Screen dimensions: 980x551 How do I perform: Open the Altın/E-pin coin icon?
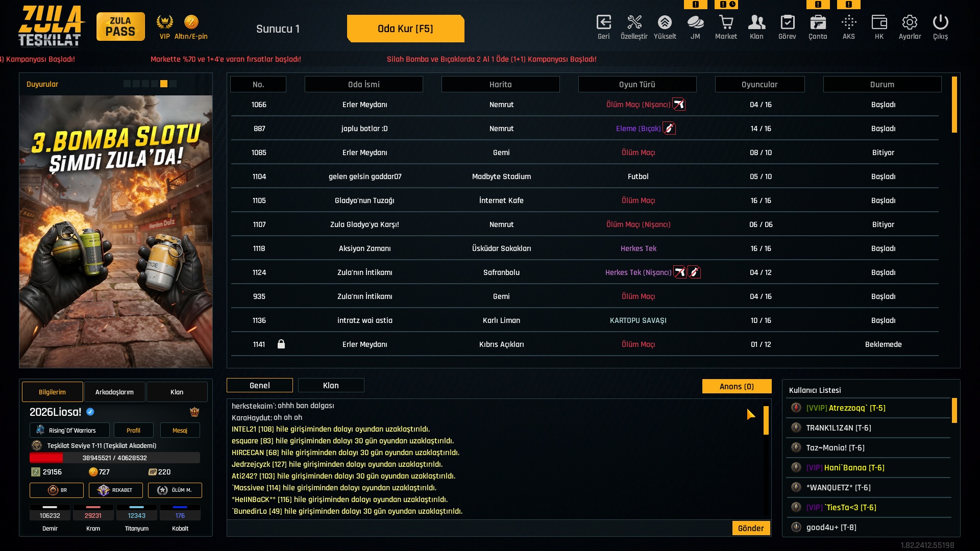click(x=191, y=22)
